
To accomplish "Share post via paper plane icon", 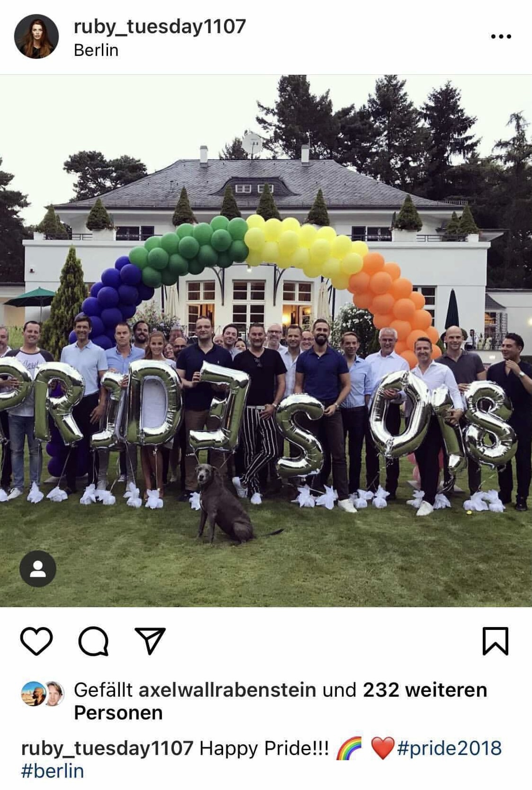I will [150, 641].
